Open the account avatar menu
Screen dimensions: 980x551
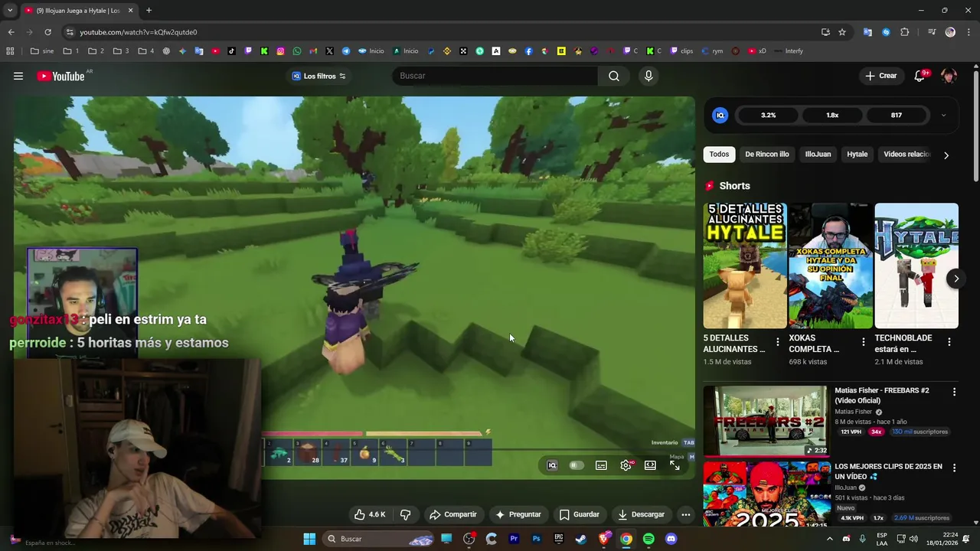pyautogui.click(x=949, y=76)
